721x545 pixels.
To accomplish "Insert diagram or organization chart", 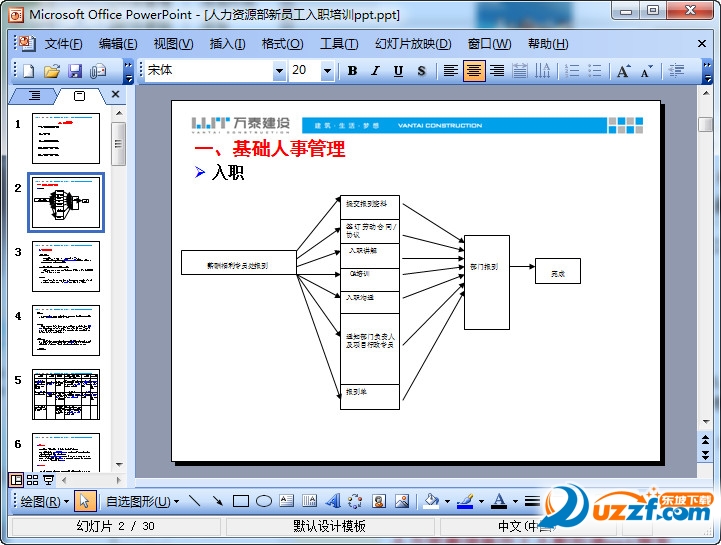I will coord(355,501).
